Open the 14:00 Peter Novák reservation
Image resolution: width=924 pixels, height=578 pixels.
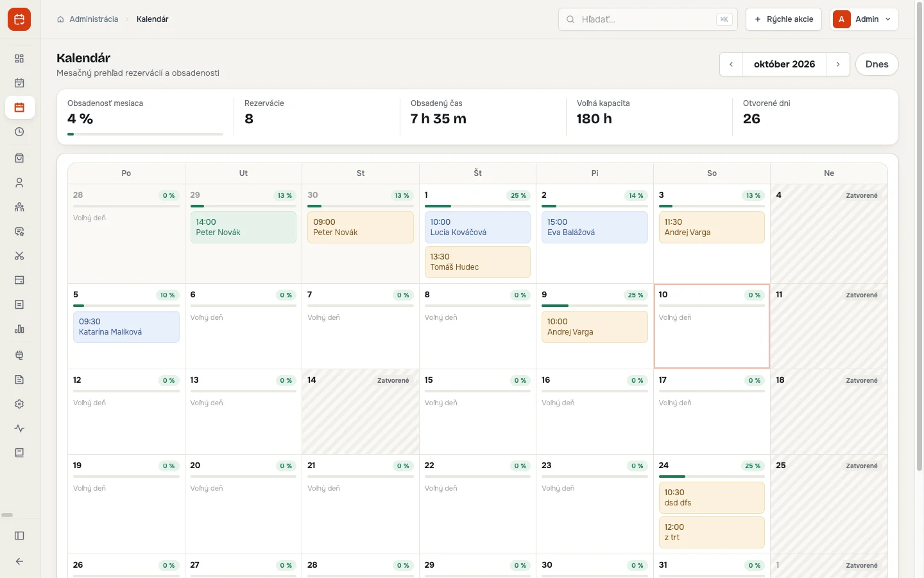(243, 227)
